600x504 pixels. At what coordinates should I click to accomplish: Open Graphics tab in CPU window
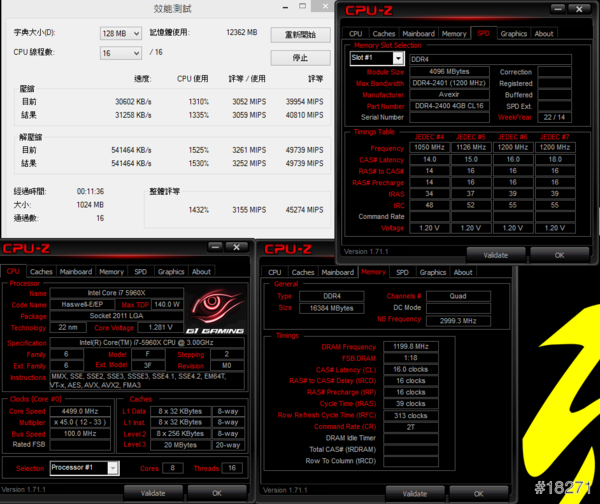point(171,272)
